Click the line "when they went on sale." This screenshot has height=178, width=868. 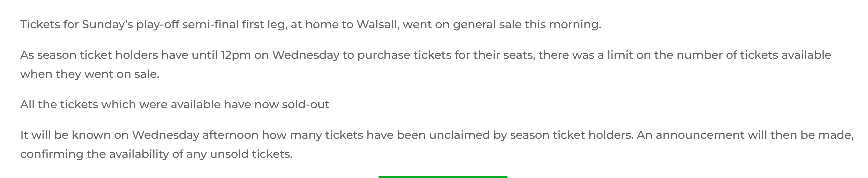pos(90,74)
